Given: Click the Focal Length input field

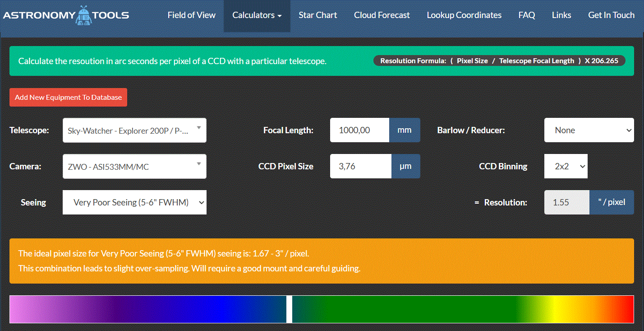Looking at the screenshot, I should [359, 130].
